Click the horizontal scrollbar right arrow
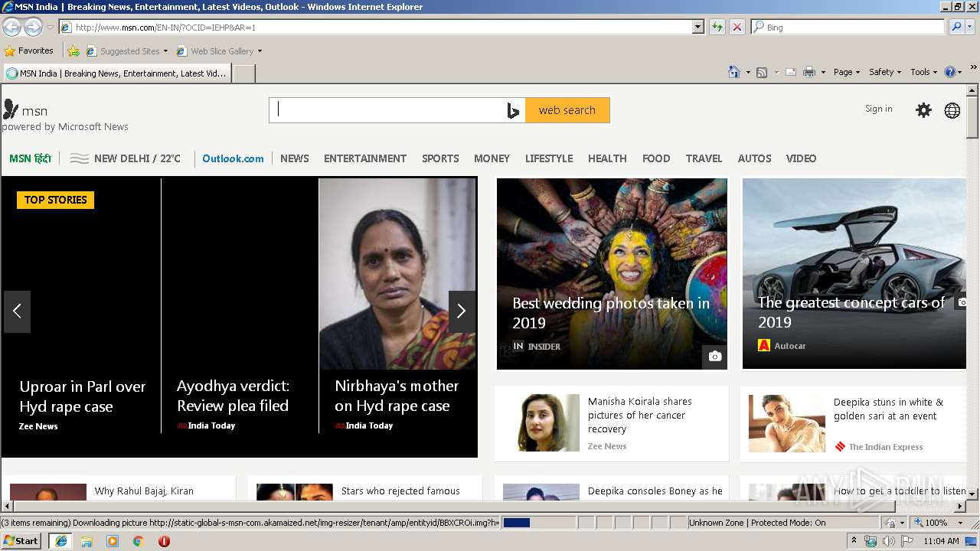The image size is (980, 551). (961, 506)
